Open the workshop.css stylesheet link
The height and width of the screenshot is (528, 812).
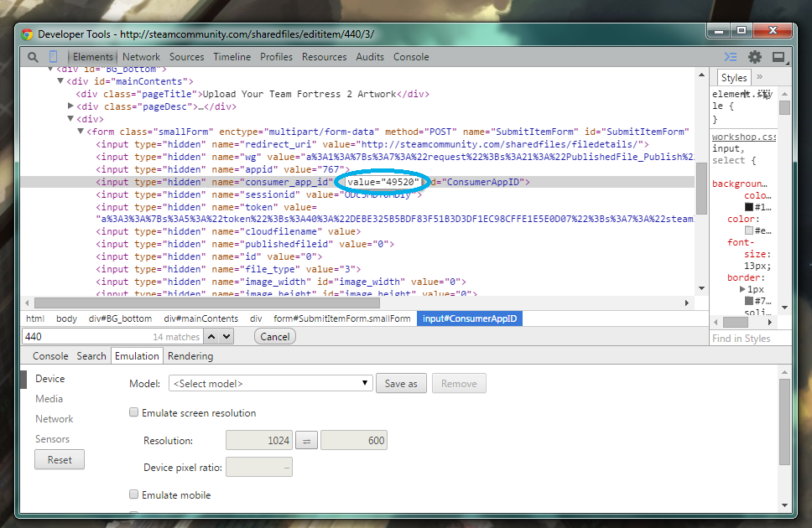(x=744, y=137)
